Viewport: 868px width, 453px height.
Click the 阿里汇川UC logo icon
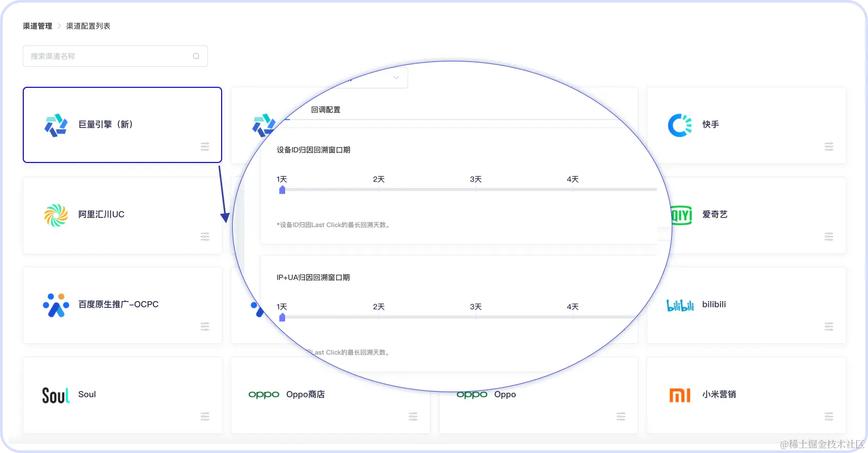pos(56,215)
